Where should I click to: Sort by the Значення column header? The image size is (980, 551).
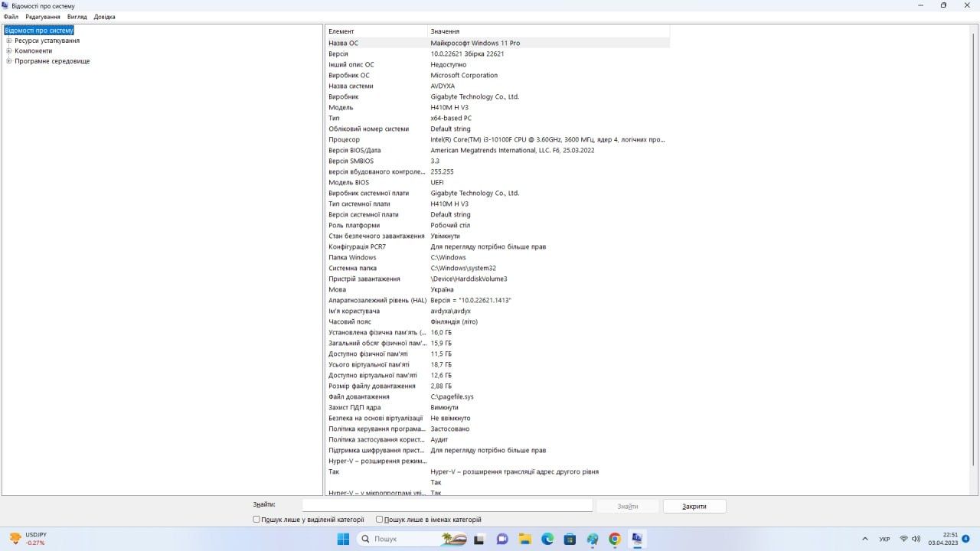pyautogui.click(x=548, y=31)
